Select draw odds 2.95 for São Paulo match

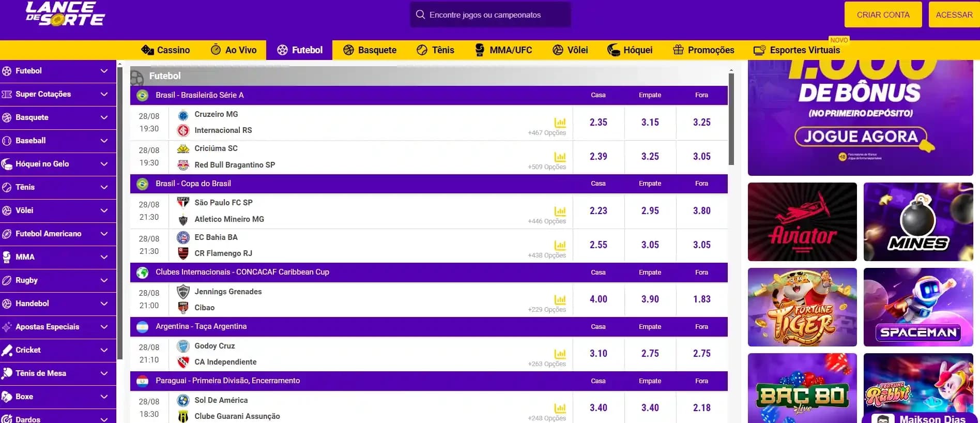tap(650, 211)
